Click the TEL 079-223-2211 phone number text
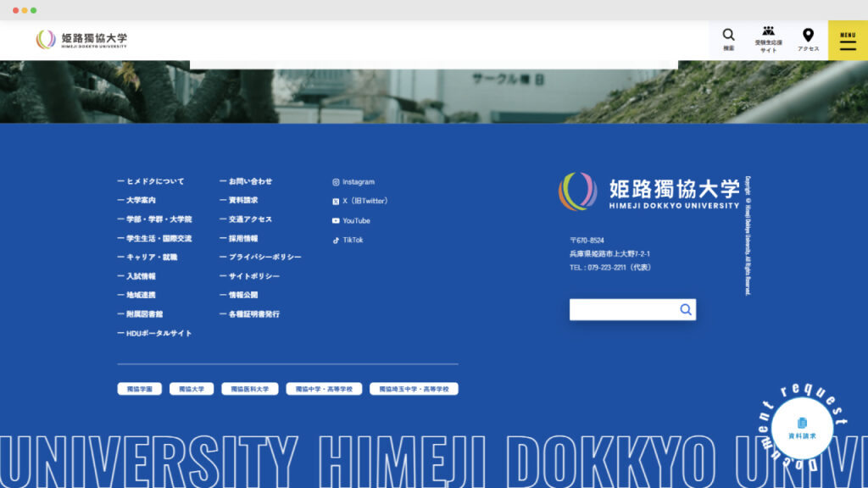The image size is (868, 488). (610, 268)
